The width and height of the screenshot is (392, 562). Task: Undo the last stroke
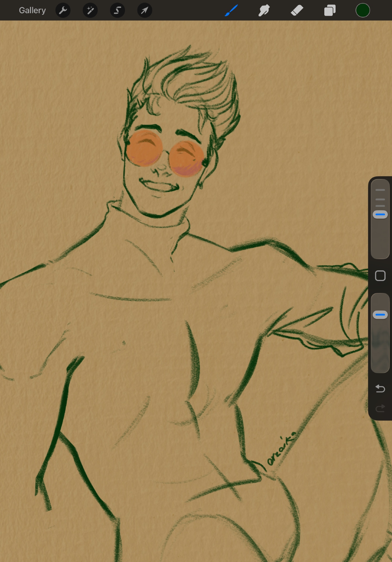tap(380, 388)
